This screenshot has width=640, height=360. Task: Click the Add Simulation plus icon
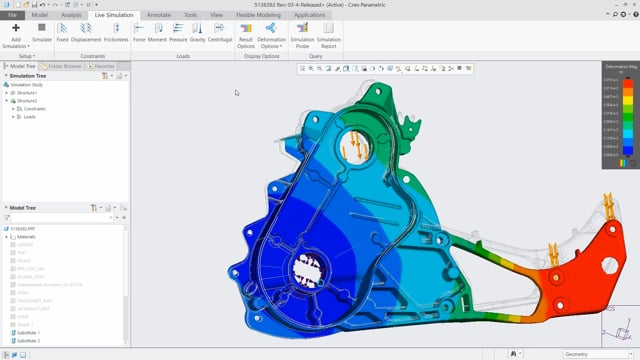point(16,28)
